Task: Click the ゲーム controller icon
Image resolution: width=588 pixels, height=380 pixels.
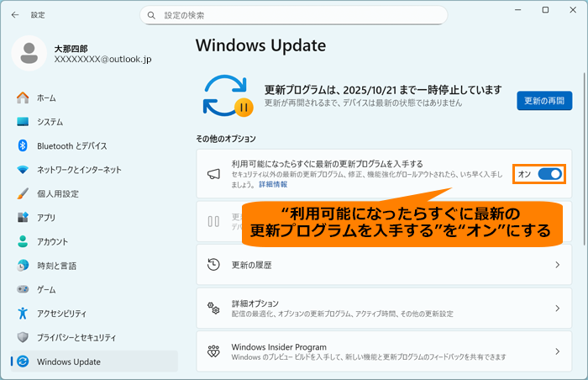Action: click(23, 289)
